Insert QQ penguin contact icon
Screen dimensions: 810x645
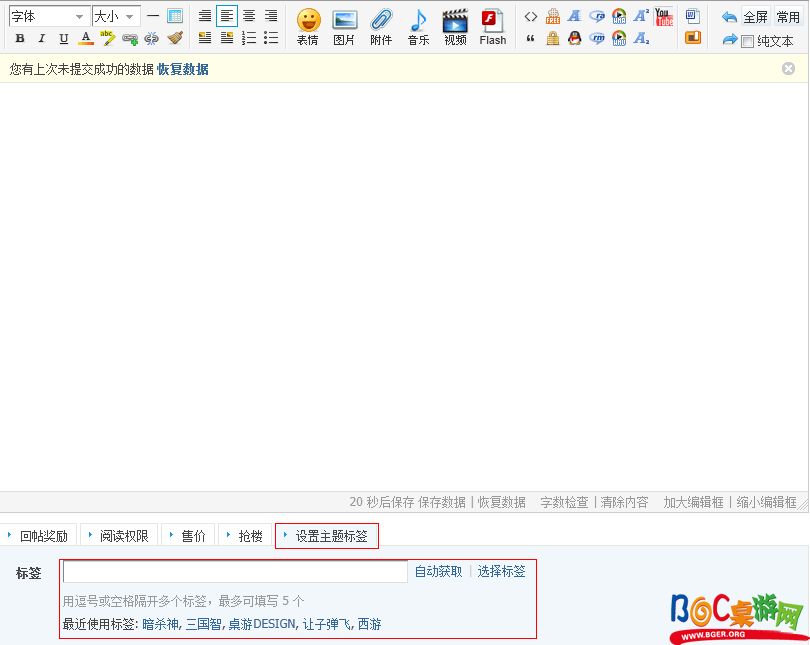[x=575, y=38]
